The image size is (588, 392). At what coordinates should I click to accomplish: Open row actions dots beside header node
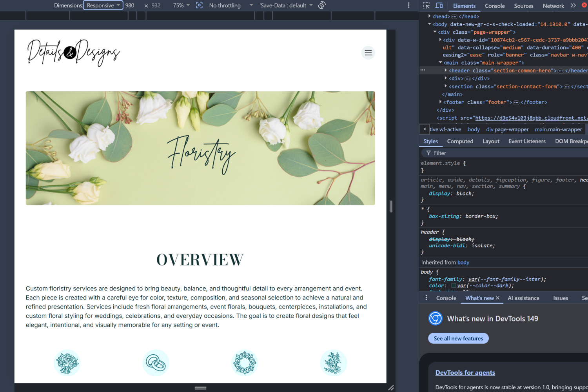coord(423,70)
